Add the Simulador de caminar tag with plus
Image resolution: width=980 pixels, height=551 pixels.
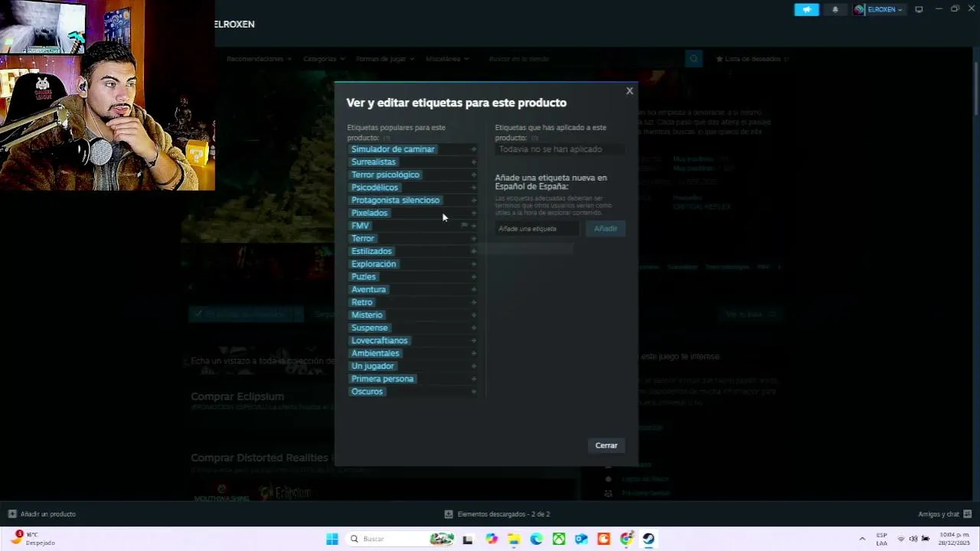[474, 149]
